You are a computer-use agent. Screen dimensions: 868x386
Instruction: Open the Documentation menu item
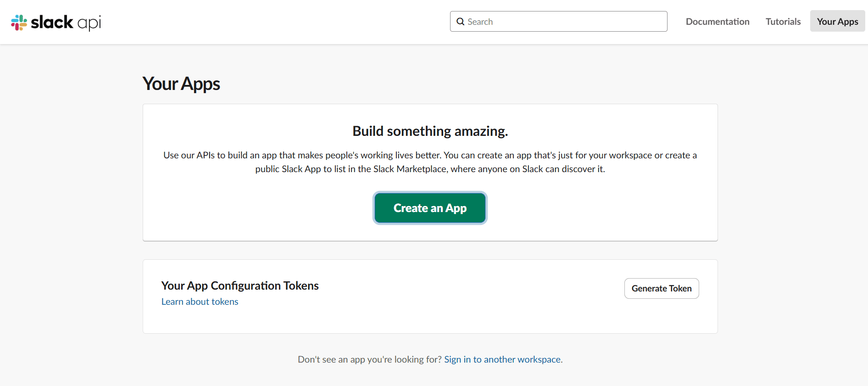[717, 22]
